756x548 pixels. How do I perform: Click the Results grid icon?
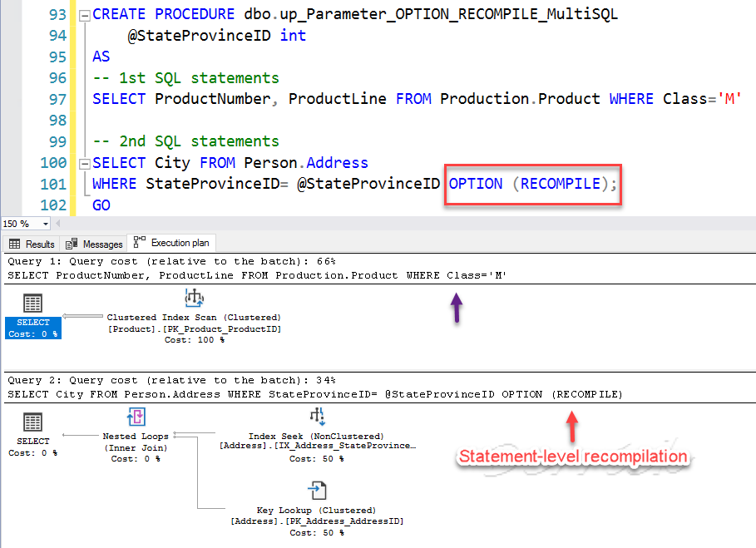tap(13, 244)
